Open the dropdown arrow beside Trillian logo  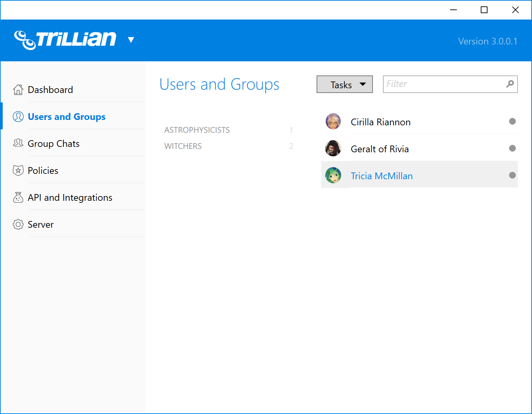pyautogui.click(x=131, y=40)
